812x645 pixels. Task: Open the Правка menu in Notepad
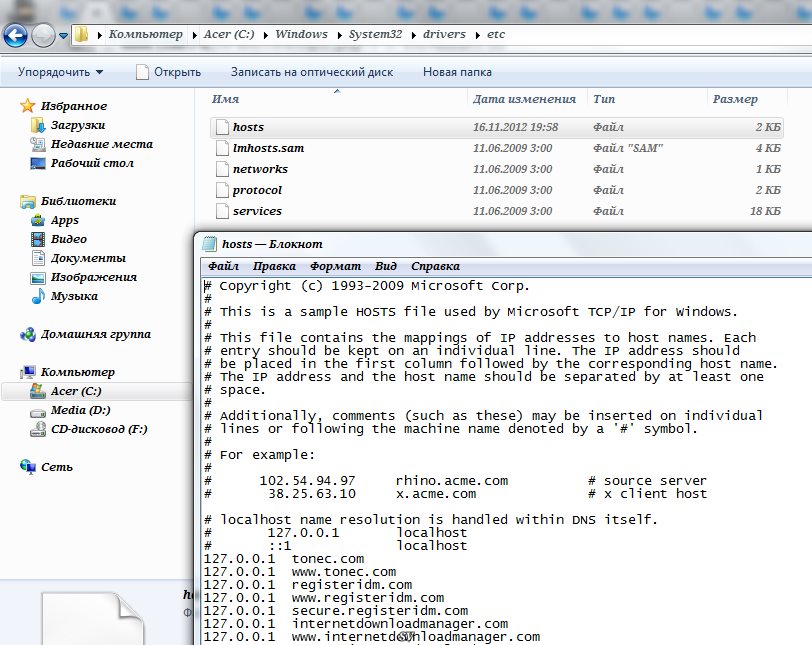point(274,266)
